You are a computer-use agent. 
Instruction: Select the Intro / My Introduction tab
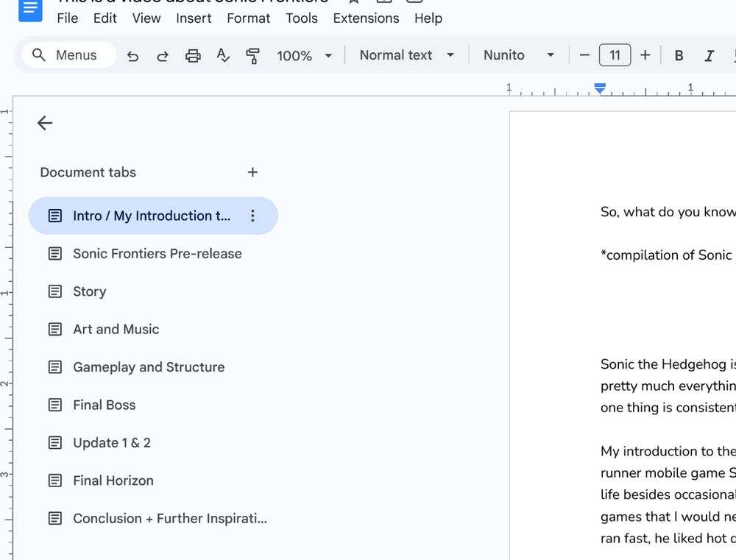(153, 216)
